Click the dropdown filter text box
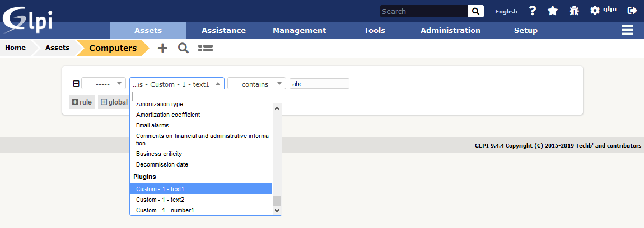This screenshot has width=644, height=228. [206, 96]
